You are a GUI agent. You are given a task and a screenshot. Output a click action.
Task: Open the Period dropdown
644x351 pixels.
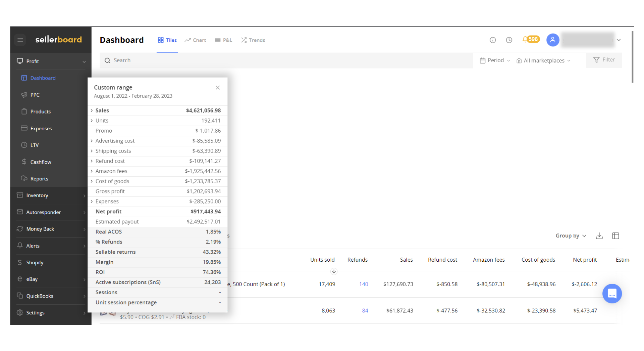[495, 60]
